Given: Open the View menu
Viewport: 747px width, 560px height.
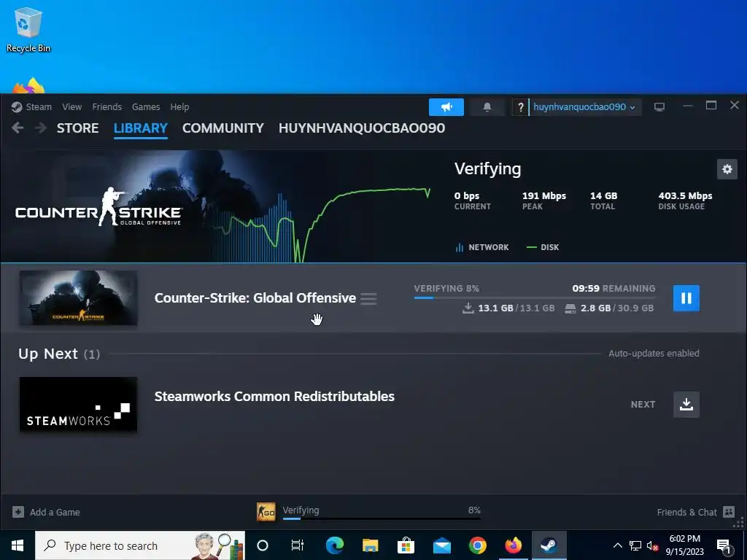Looking at the screenshot, I should point(71,106).
